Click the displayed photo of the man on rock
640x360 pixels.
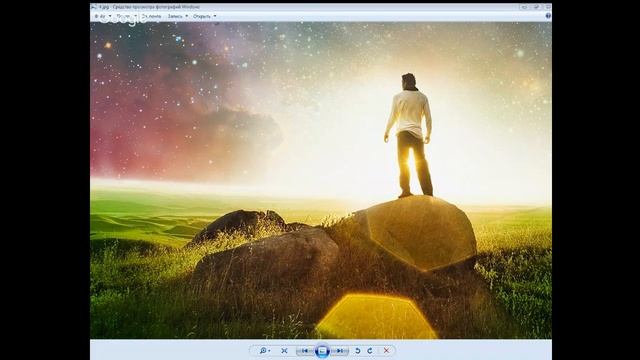pyautogui.click(x=321, y=180)
